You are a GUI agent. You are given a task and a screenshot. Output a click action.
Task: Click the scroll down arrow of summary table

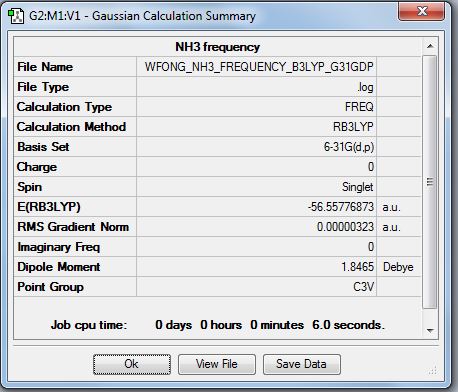click(x=430, y=330)
